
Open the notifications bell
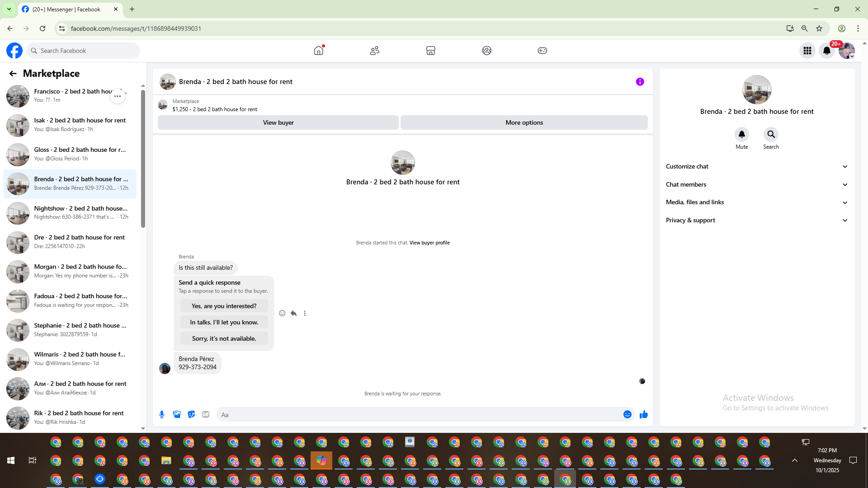(827, 51)
